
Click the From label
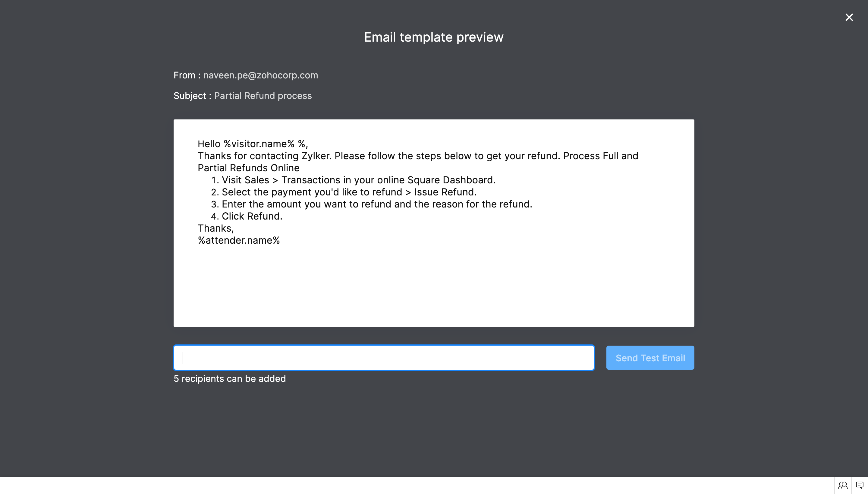click(184, 75)
